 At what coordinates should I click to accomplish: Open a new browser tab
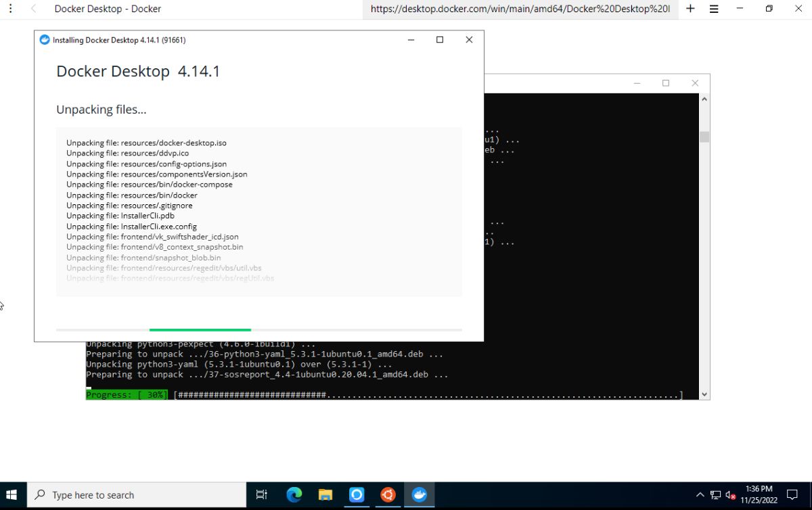point(690,9)
